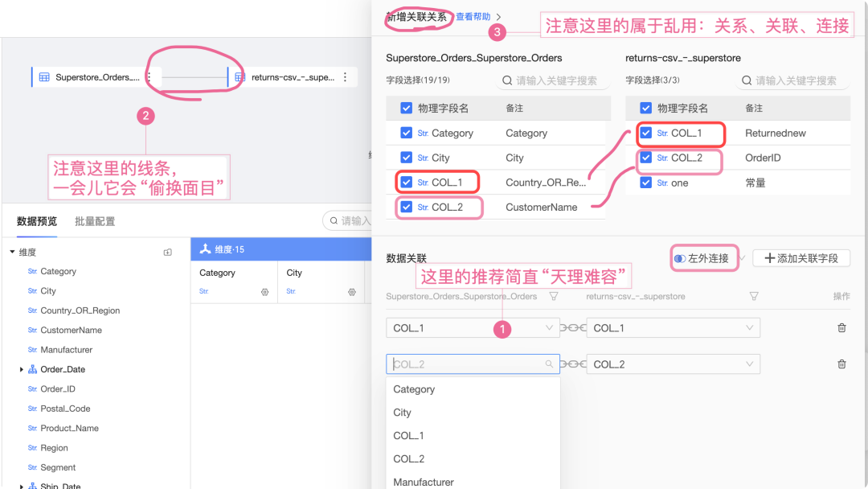Screen dimensions: 868x489
Task: Click the Superstore_Orders table icon in canvas
Action: (x=44, y=77)
